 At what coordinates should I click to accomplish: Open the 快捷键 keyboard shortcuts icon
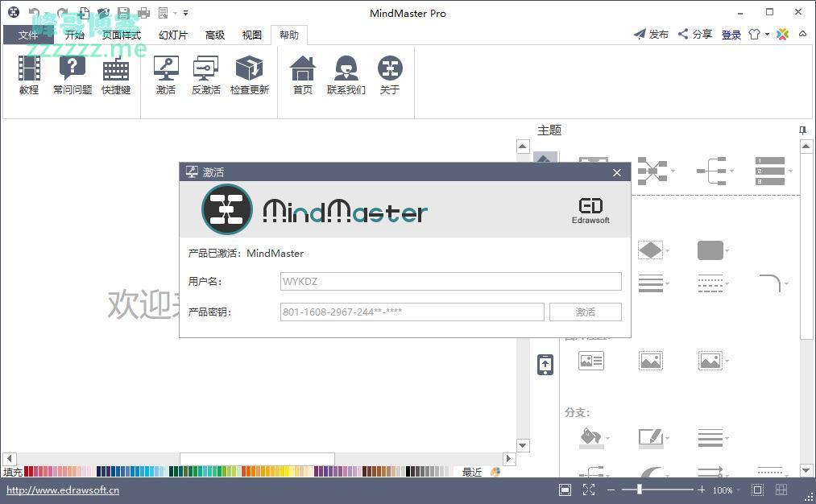point(116,75)
